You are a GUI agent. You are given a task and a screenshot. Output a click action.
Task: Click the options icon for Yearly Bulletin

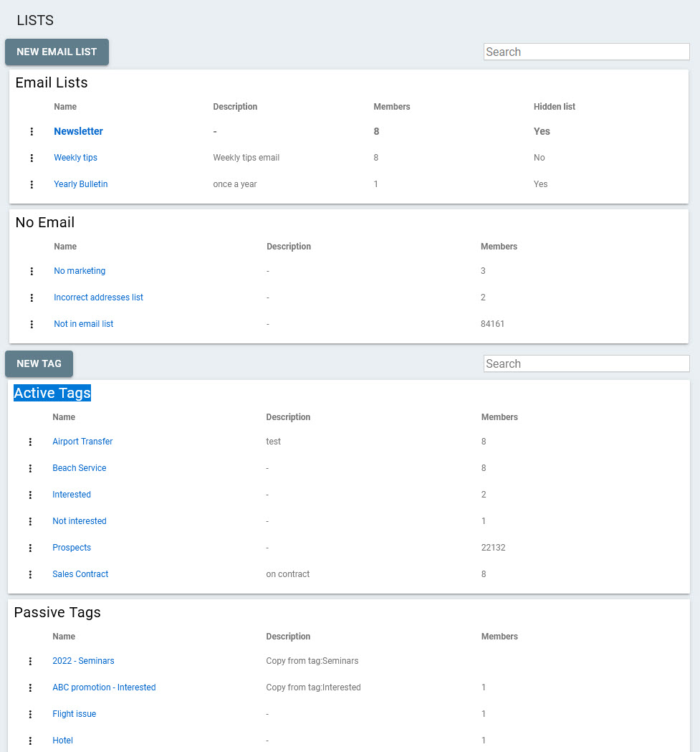pyautogui.click(x=32, y=184)
